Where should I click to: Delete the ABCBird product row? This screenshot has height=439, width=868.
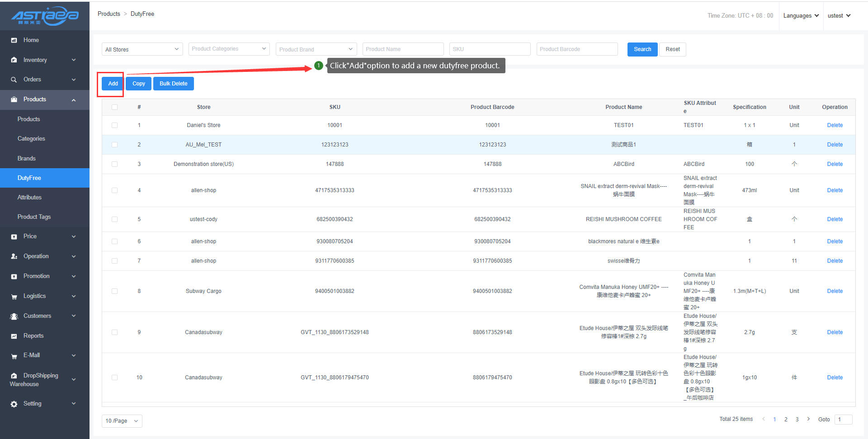pos(835,164)
